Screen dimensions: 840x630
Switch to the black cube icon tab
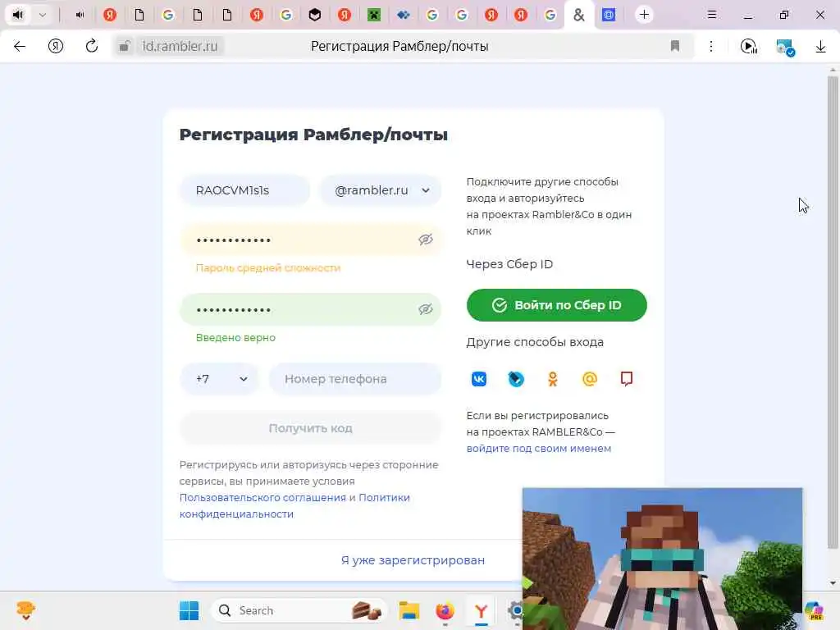[315, 15]
